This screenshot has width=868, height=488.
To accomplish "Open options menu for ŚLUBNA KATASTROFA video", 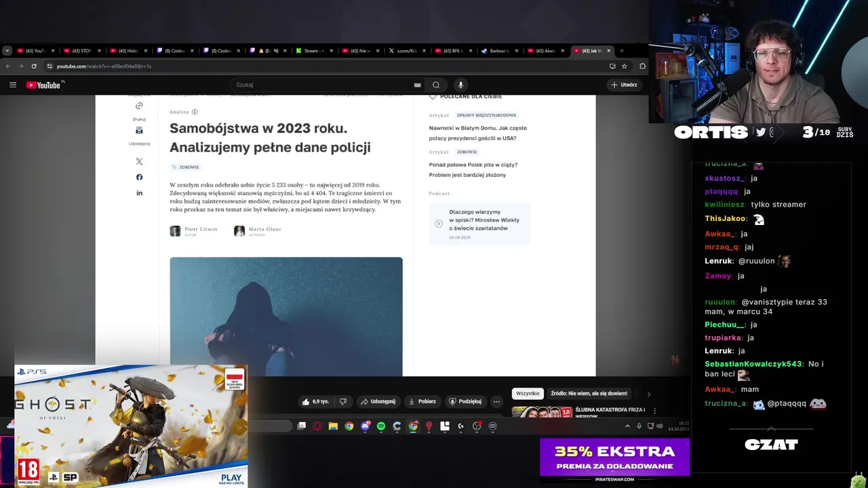I will click(x=654, y=410).
